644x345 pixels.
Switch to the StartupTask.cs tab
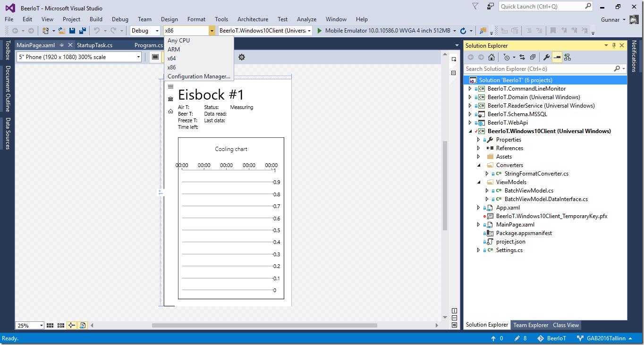tap(94, 45)
